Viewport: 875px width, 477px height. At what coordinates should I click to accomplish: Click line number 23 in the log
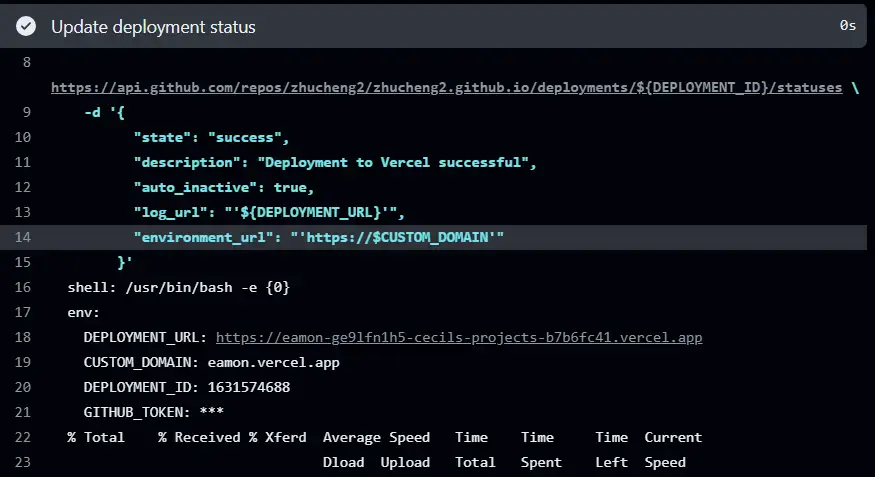pos(23,462)
